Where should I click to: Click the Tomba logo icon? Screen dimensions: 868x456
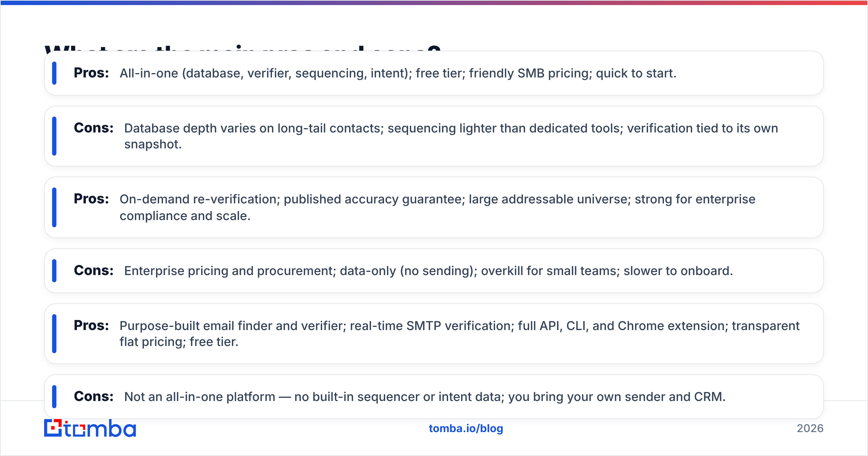point(53,428)
